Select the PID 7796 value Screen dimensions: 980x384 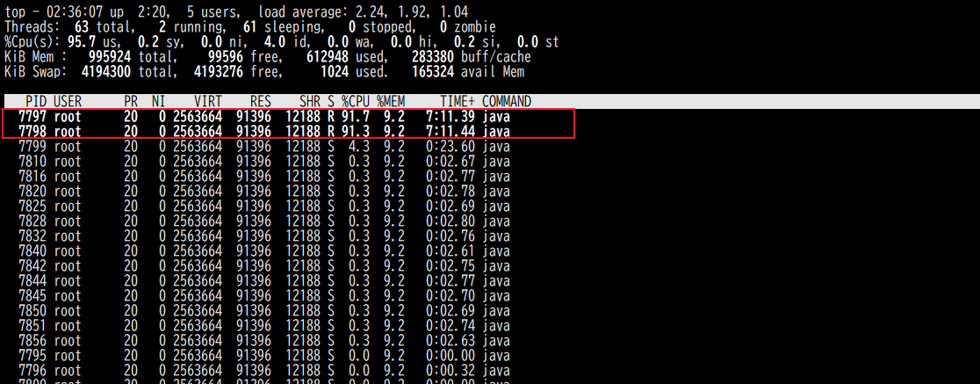pos(32,371)
